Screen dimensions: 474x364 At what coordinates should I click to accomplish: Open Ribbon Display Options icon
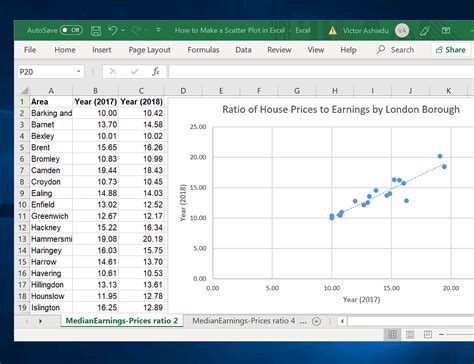coord(446,31)
